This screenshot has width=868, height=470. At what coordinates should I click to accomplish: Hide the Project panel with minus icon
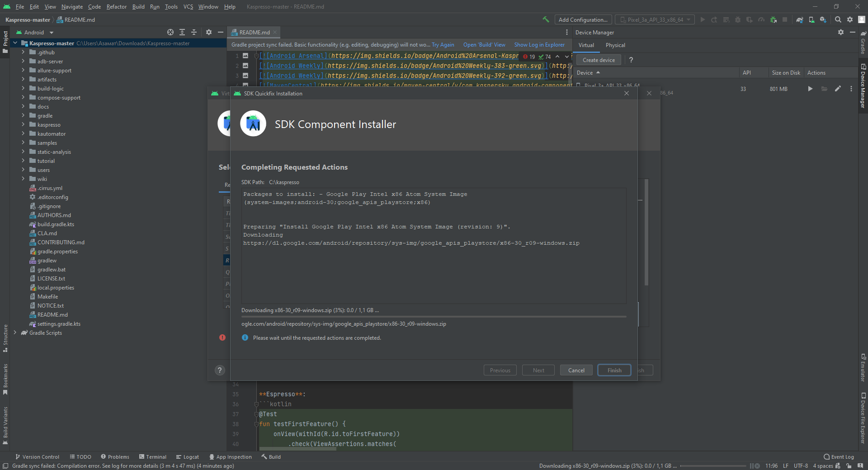pyautogui.click(x=221, y=32)
